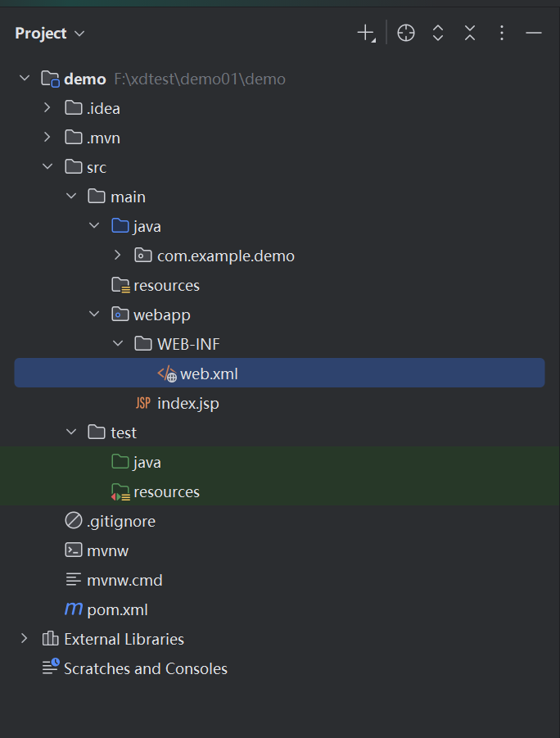The height and width of the screenshot is (738, 560).
Task: Expand the .mvn folder
Action: (x=47, y=137)
